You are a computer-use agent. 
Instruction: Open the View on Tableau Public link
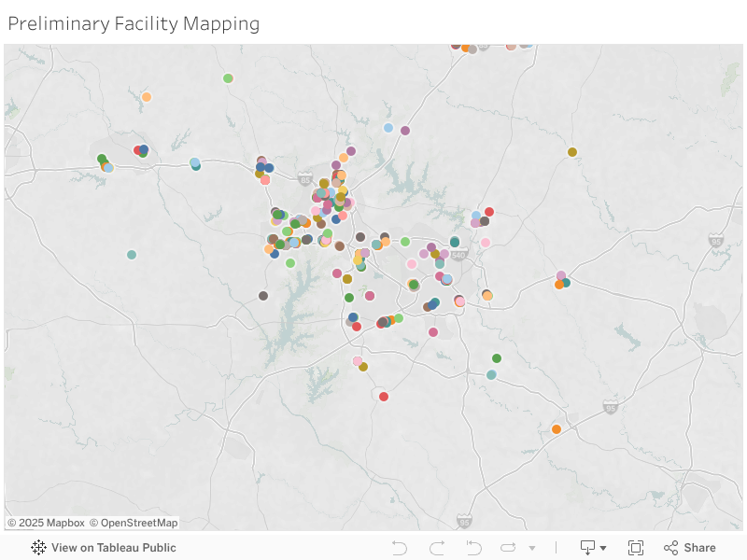[x=114, y=548]
